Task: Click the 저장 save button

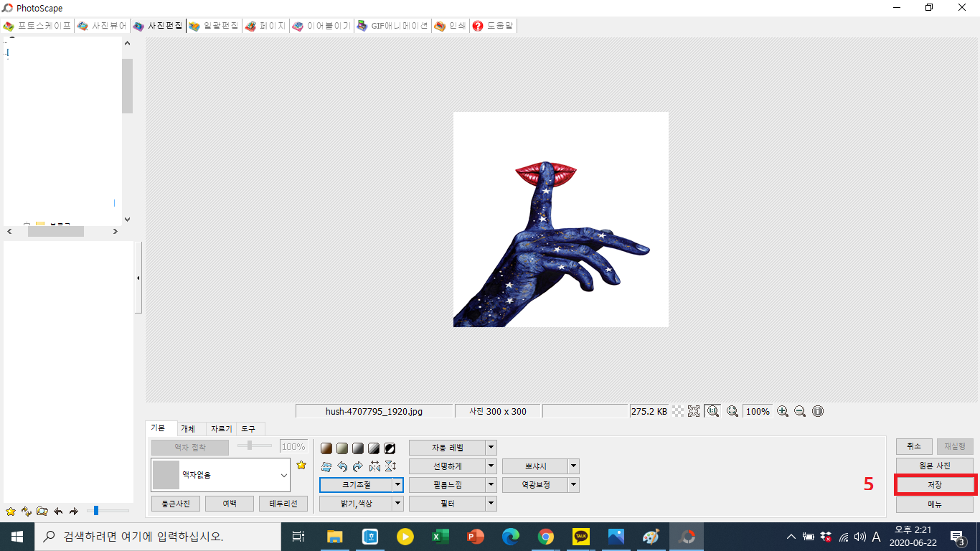Action: point(935,485)
